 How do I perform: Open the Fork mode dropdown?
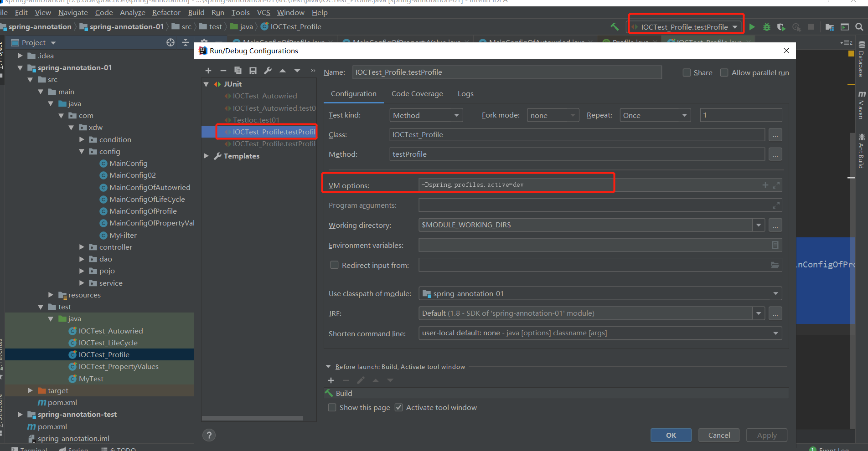[553, 115]
